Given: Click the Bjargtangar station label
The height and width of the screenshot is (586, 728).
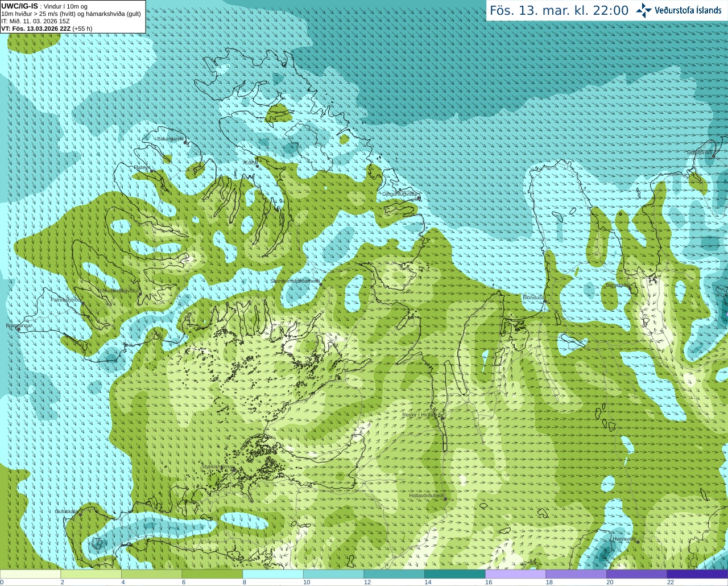Looking at the screenshot, I should click(19, 325).
